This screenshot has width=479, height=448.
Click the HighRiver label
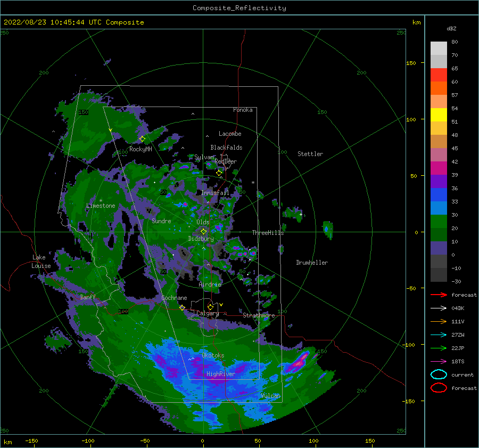coord(221,374)
